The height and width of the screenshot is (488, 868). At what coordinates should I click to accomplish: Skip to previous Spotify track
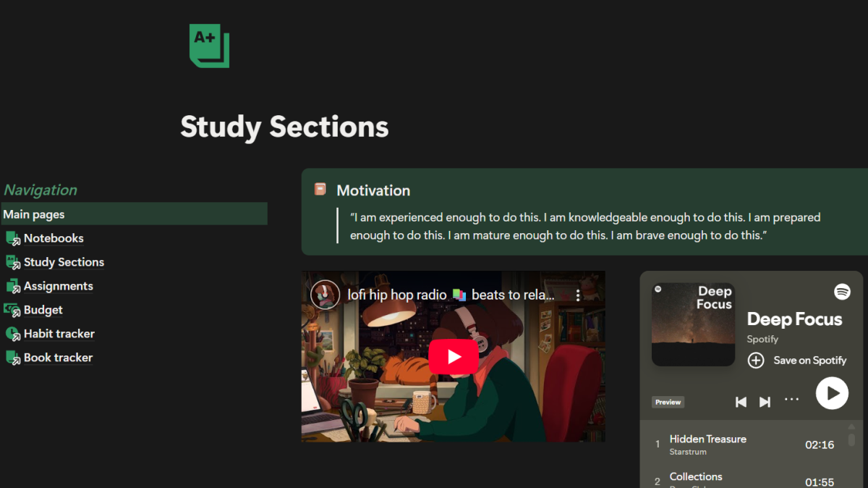[x=741, y=402]
